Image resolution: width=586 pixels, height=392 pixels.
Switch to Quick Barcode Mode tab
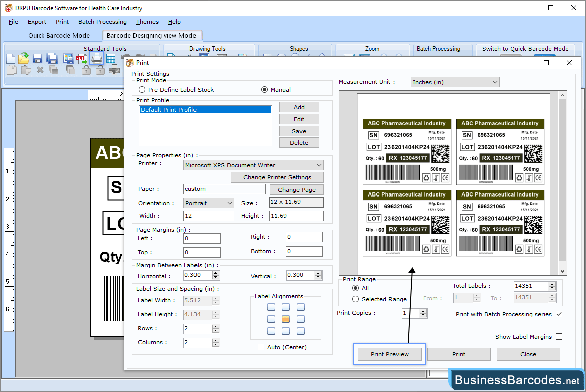tap(59, 36)
